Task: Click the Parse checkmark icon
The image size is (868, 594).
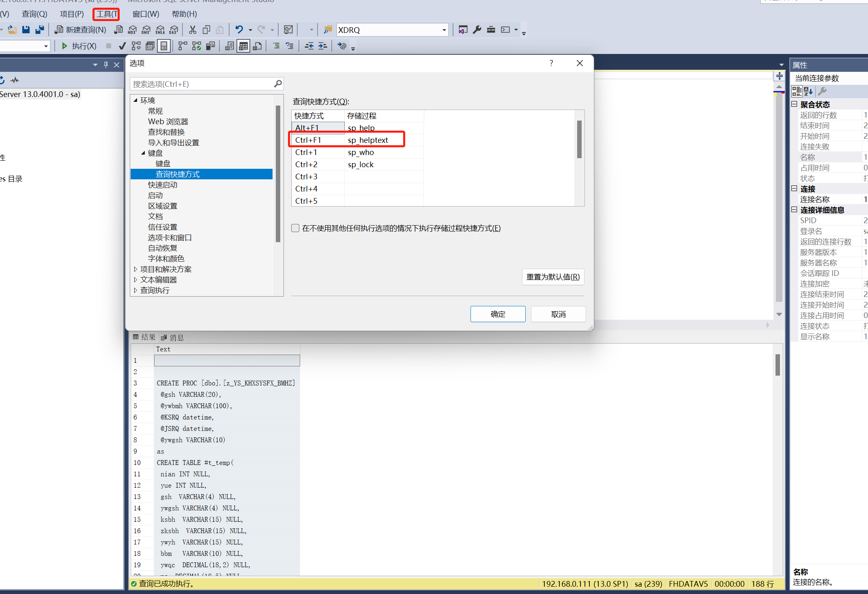Action: coord(122,46)
